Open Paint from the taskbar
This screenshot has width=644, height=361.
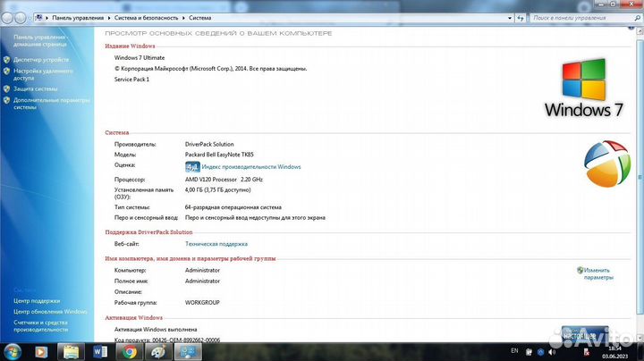[x=158, y=352]
